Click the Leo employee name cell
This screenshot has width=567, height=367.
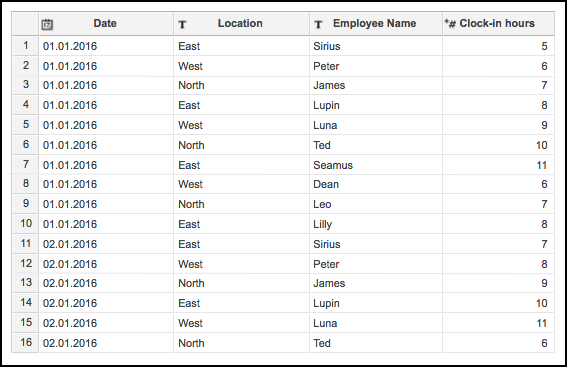tap(376, 204)
